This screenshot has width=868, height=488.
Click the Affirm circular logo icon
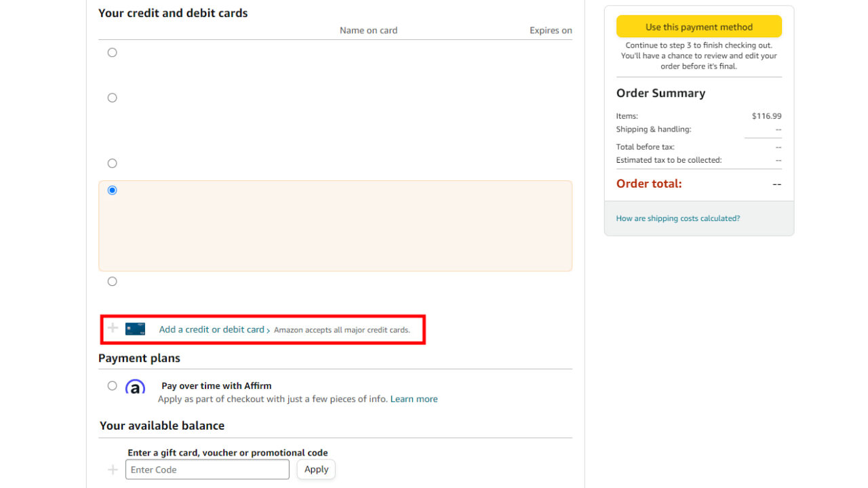135,386
